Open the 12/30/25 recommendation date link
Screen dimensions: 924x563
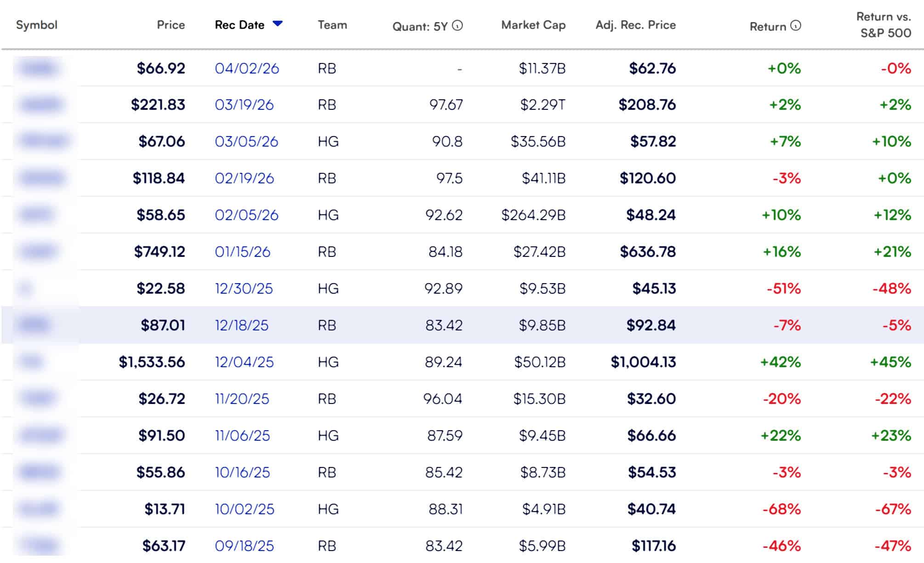244,289
